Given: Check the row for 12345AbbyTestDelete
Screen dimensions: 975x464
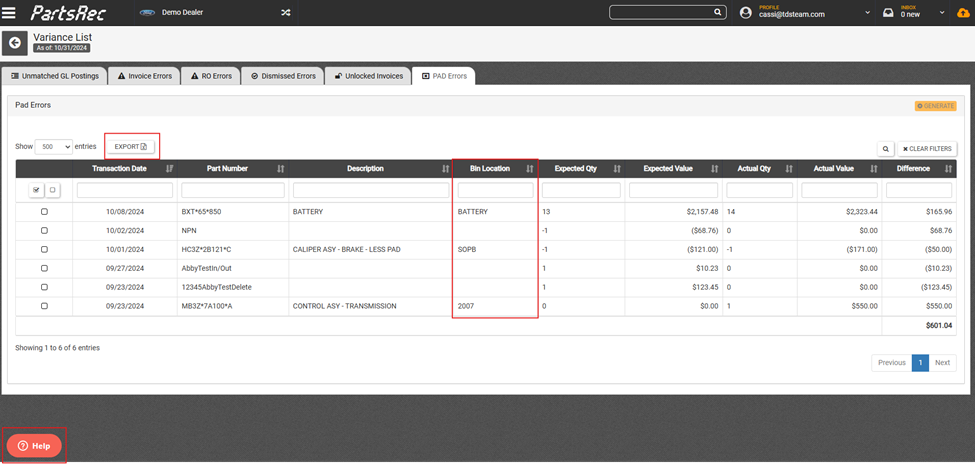Looking at the screenshot, I should pos(44,287).
